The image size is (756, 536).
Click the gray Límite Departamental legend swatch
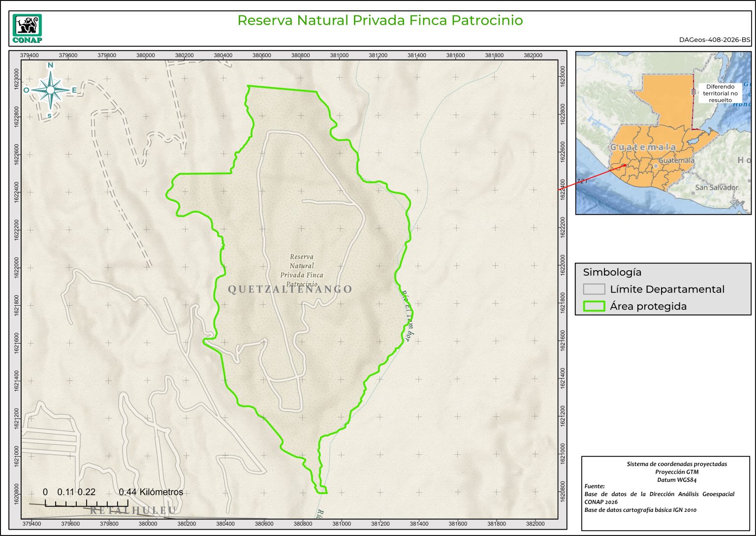594,289
